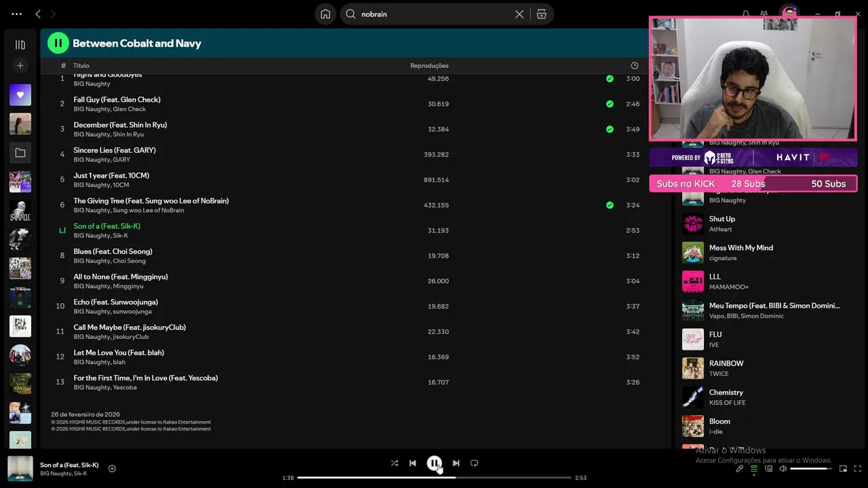
Task: Skip to previous track
Action: click(412, 463)
